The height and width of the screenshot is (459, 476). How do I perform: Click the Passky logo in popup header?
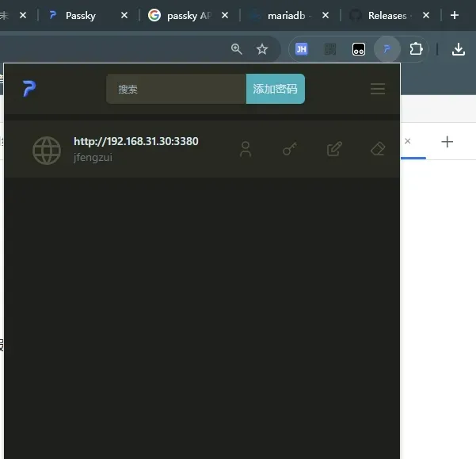29,89
